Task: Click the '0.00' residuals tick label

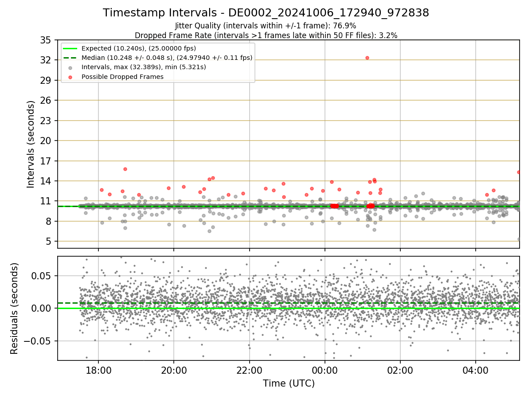Action: [x=42, y=308]
